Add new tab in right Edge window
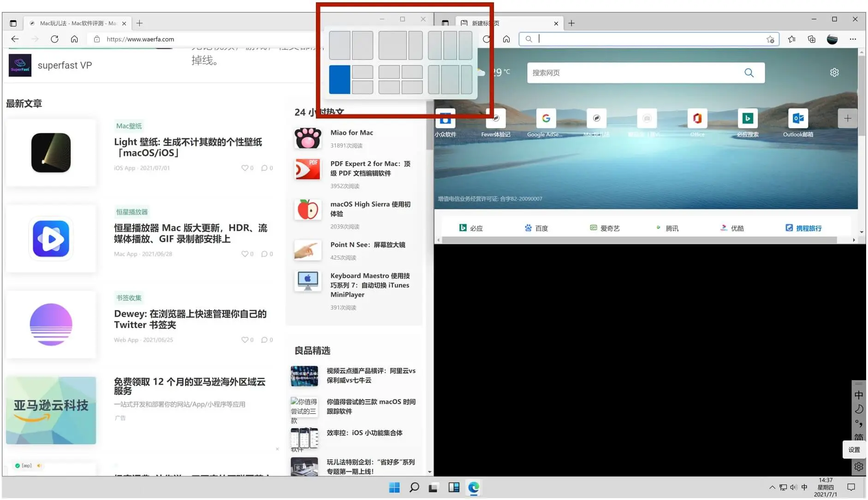 click(571, 23)
